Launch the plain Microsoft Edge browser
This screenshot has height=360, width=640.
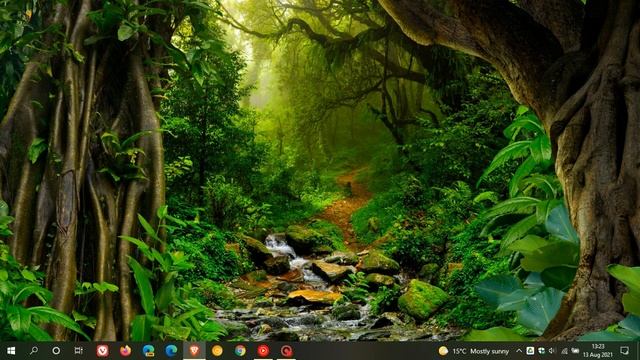(171, 351)
